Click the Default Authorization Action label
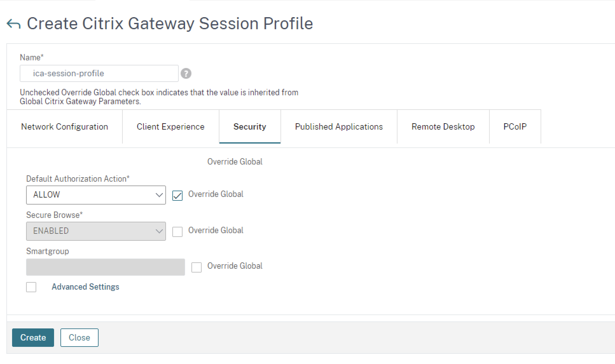Image resolution: width=615 pixels, height=364 pixels. point(78,179)
